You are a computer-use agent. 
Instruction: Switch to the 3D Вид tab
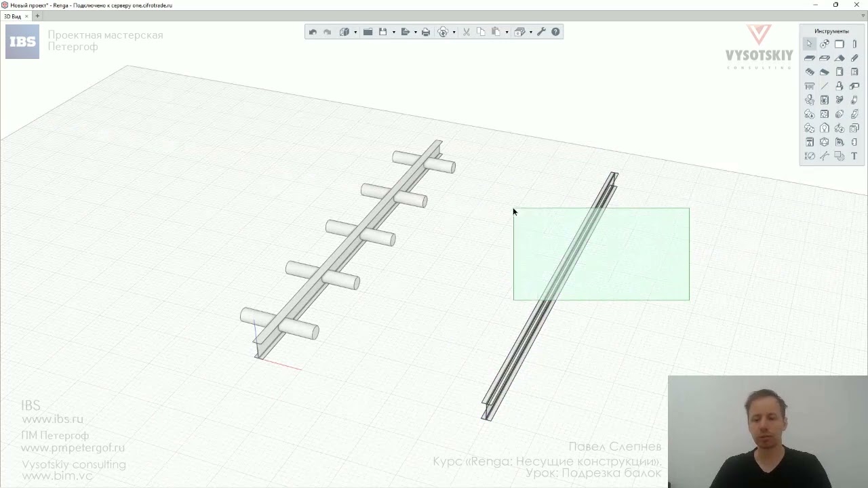coord(12,16)
